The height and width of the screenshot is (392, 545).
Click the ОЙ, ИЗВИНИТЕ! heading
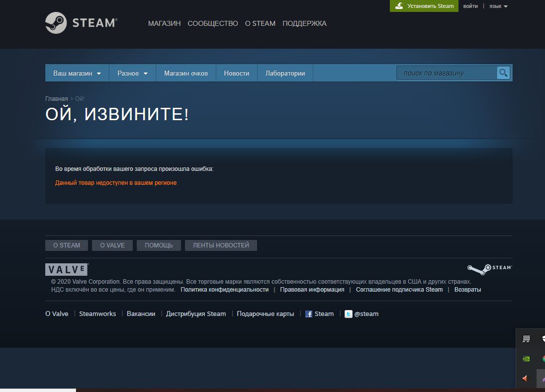pyautogui.click(x=117, y=114)
